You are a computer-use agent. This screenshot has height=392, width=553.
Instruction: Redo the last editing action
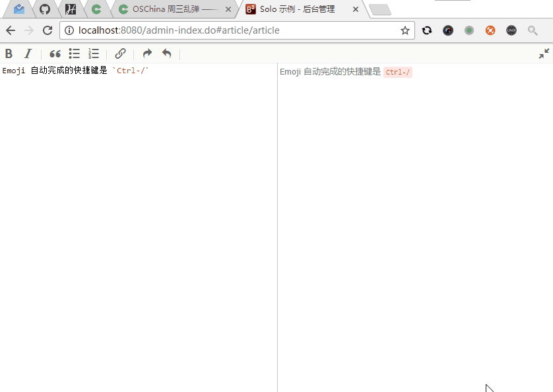[x=146, y=53]
